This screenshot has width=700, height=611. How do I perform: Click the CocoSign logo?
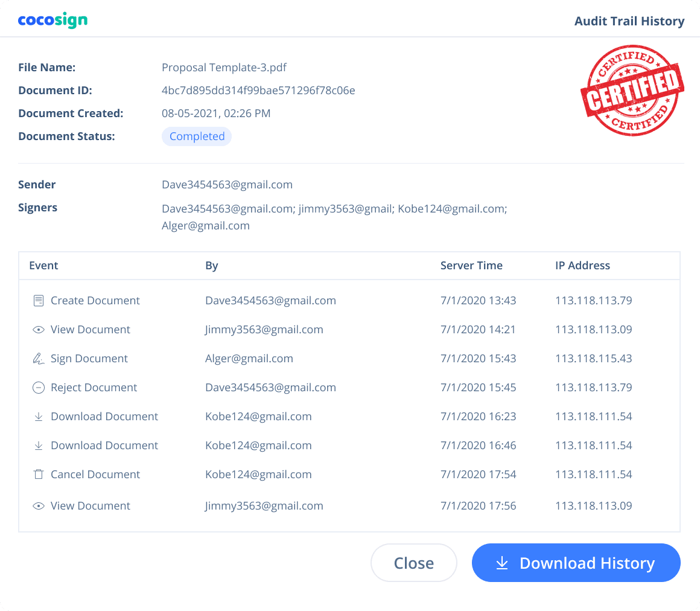click(52, 21)
